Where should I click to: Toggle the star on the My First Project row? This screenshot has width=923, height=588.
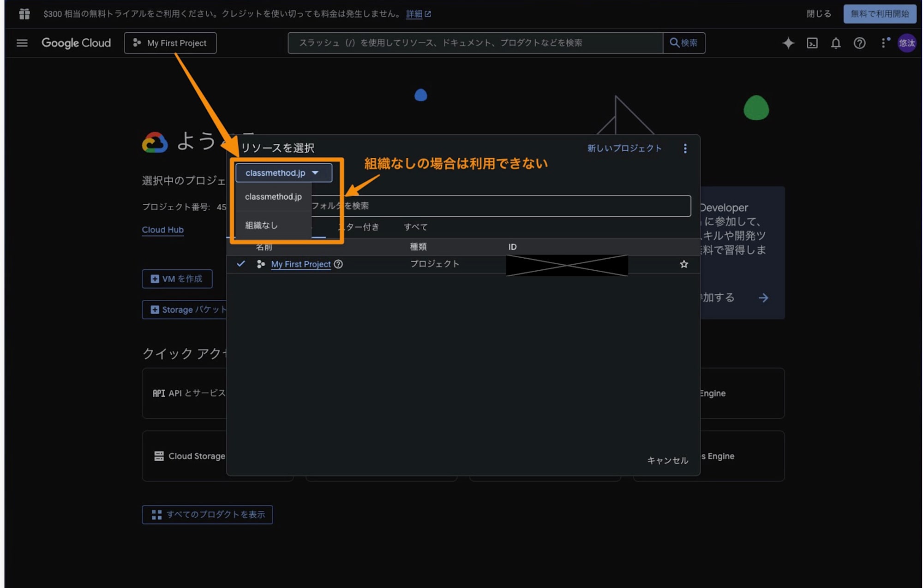[x=683, y=264]
